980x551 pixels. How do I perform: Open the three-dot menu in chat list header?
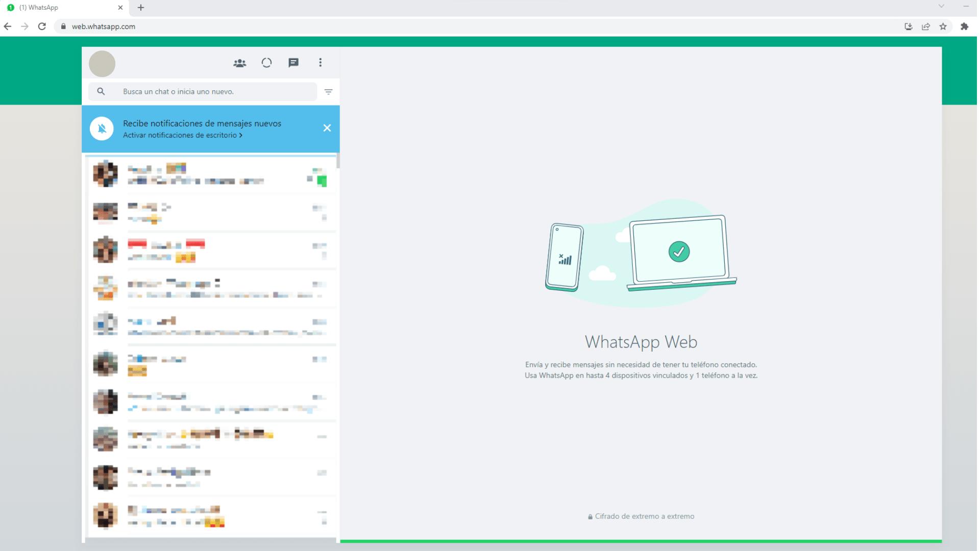point(321,62)
